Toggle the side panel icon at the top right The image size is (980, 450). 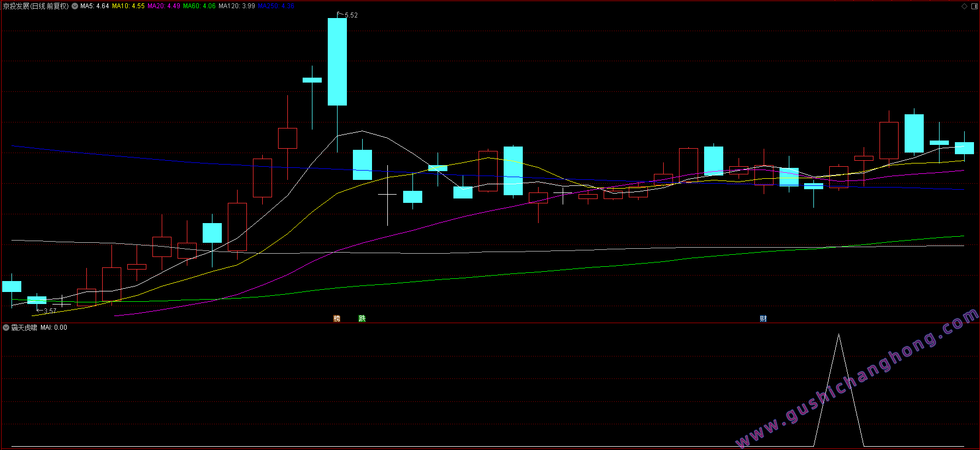(975, 6)
